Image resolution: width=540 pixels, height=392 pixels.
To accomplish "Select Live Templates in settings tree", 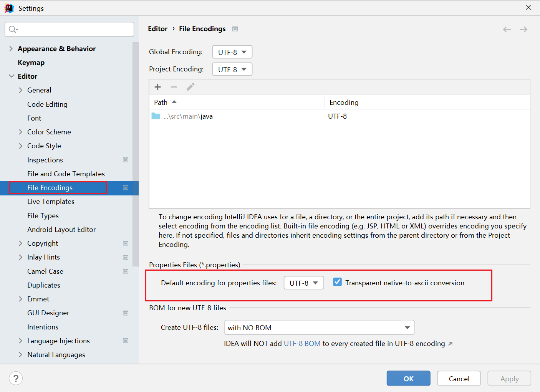I will point(51,202).
